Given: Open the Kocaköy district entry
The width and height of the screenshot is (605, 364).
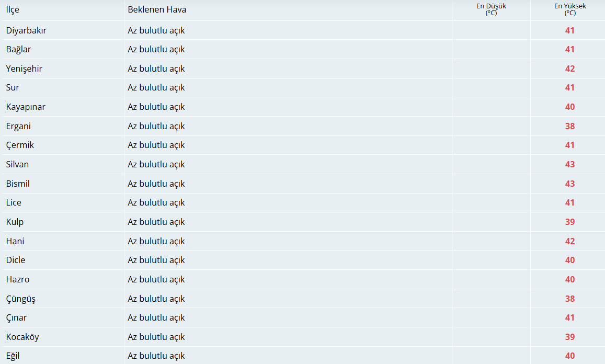Looking at the screenshot, I should (22, 337).
